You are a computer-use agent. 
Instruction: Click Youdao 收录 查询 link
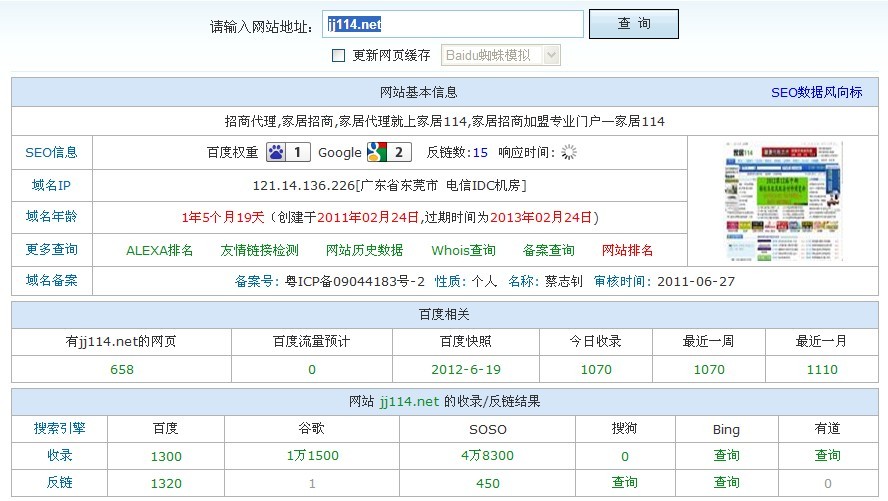click(x=827, y=456)
